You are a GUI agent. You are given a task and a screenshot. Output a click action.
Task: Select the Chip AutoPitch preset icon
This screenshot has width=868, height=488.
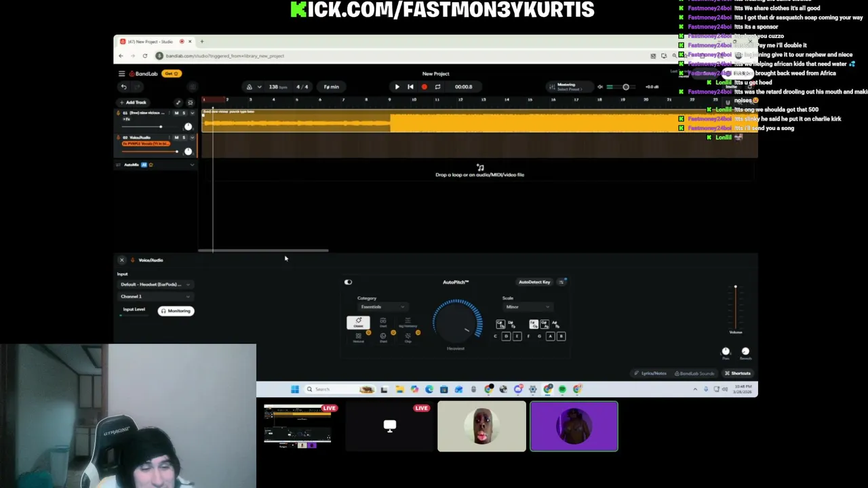click(408, 337)
